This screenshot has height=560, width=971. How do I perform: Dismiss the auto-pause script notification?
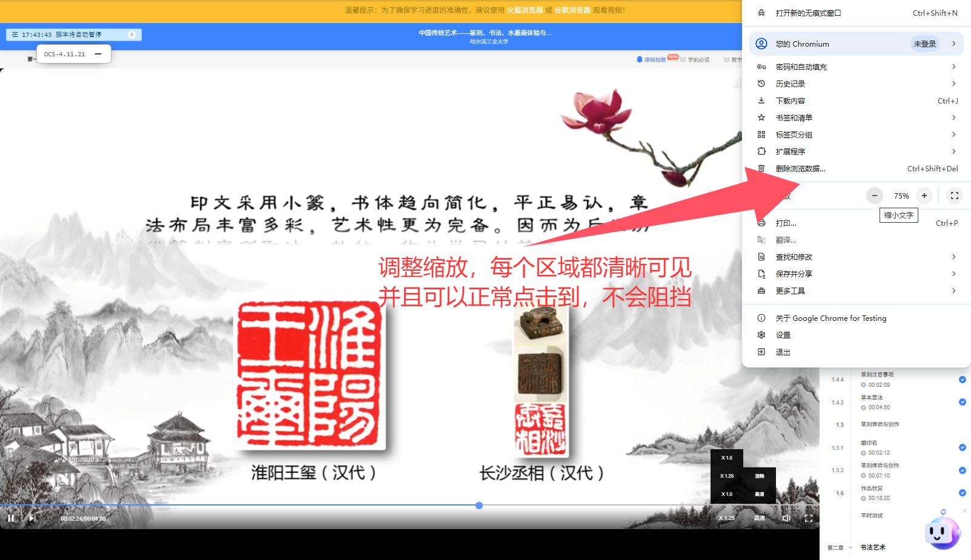[x=131, y=35]
